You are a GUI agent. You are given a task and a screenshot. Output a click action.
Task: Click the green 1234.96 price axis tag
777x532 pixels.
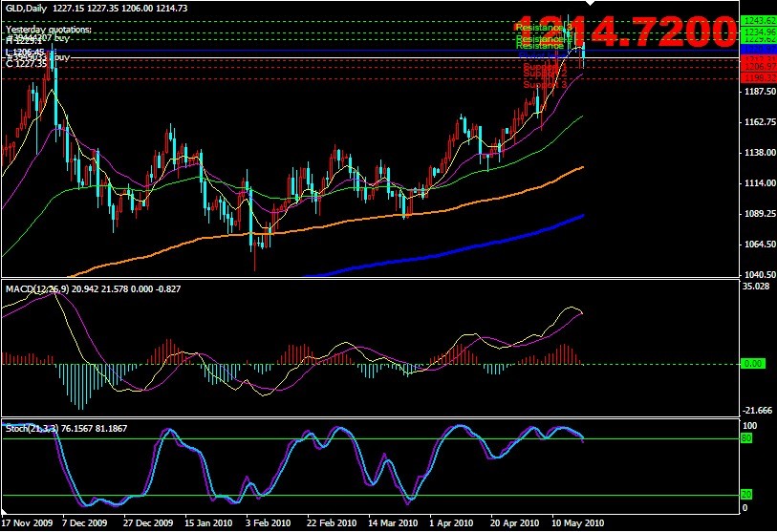[758, 32]
